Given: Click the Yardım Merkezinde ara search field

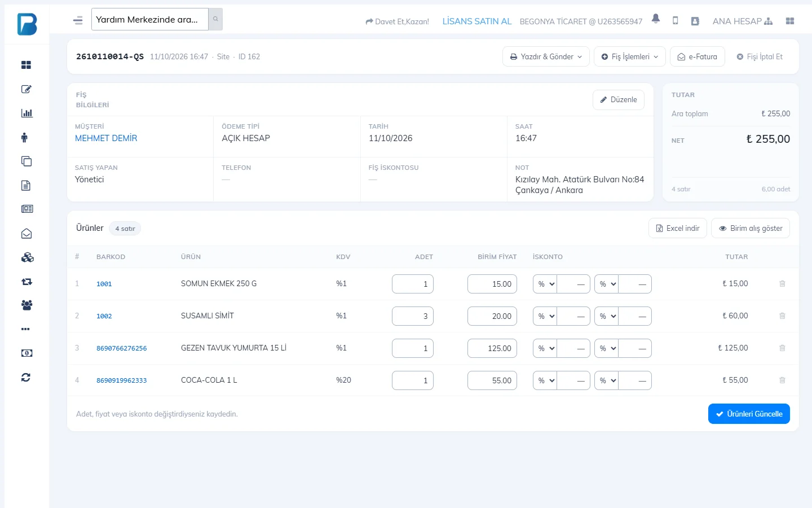Looking at the screenshot, I should [150, 19].
